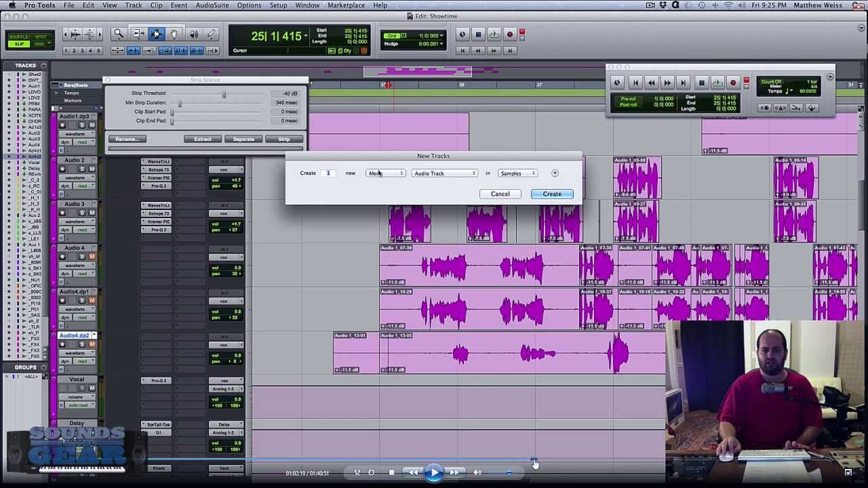Toggle Slip edit mode

tap(19, 44)
